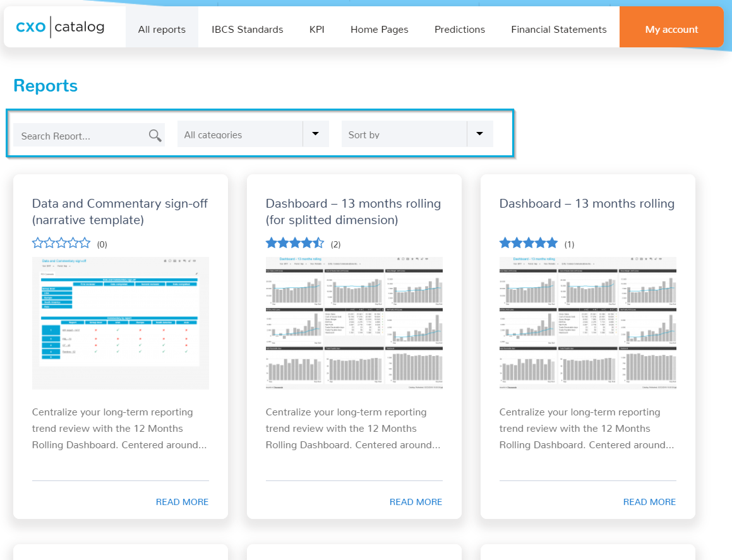Viewport: 732px width, 560px height.
Task: Open the IBCS Standards menu item
Action: (x=248, y=30)
